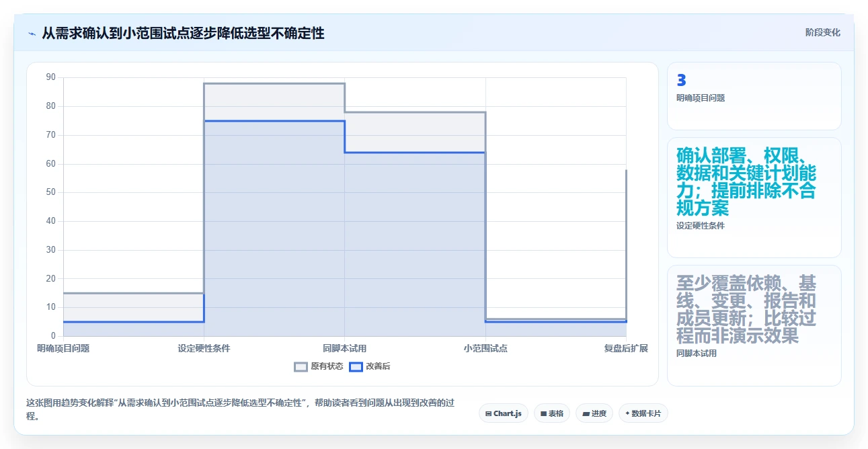Select the 数据卡片 tag

(643, 413)
